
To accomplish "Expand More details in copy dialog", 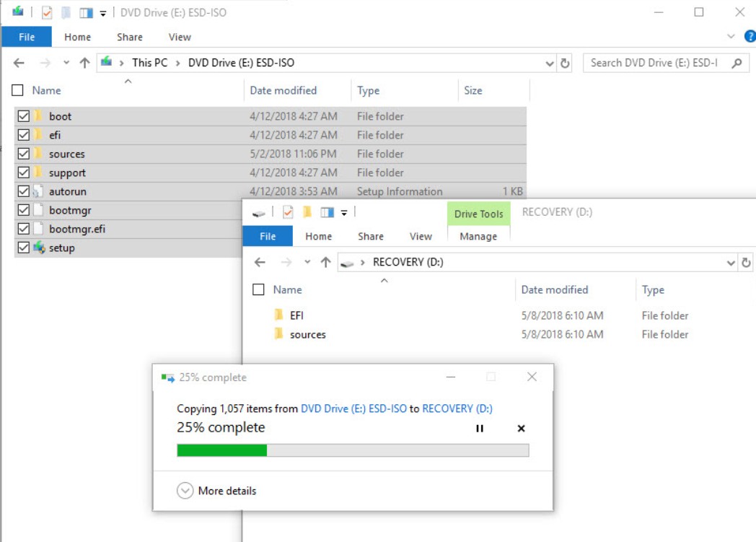I will 185,491.
